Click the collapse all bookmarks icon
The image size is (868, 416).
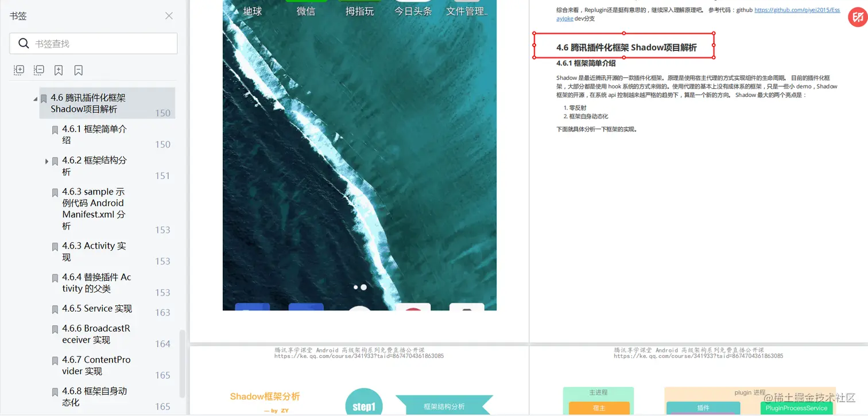(38, 70)
